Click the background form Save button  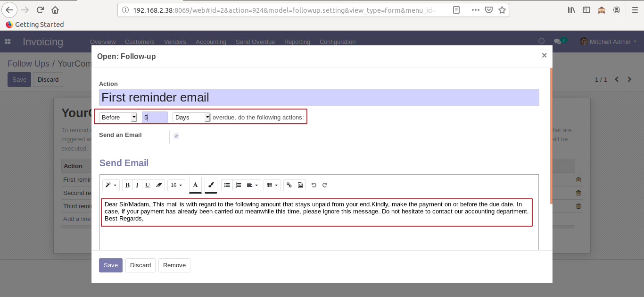[19, 80]
